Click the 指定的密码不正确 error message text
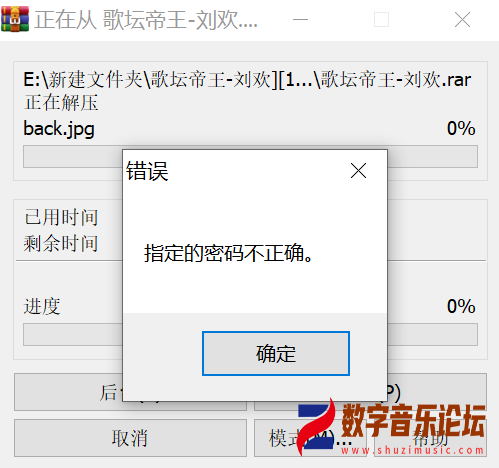This screenshot has height=468, width=499. click(228, 253)
